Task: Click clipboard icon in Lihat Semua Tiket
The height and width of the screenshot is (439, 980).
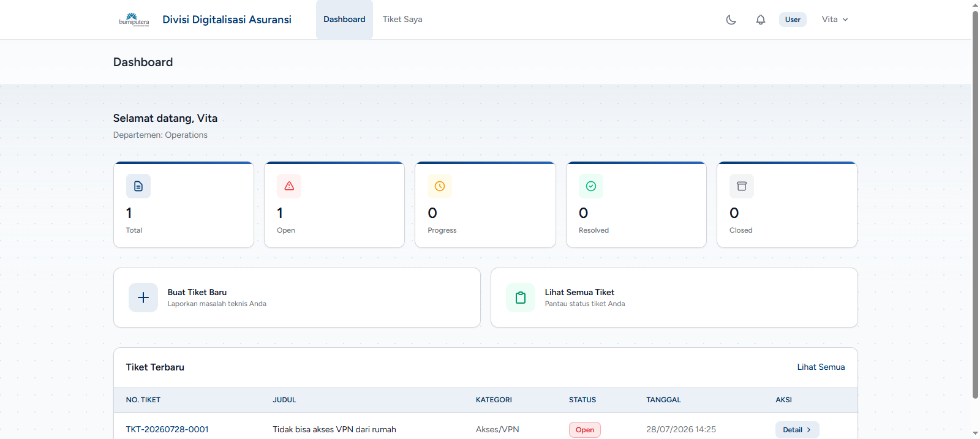Action: point(521,298)
